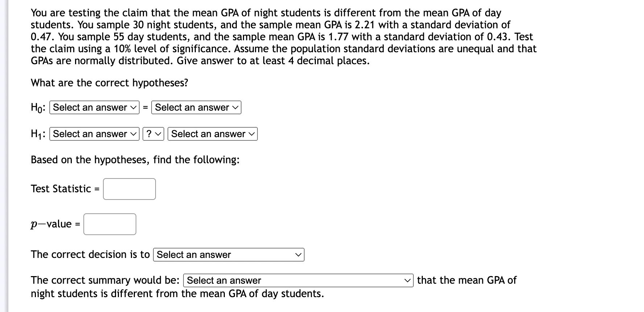644x312 pixels.
Task: Click the decision 'Select an answer' control
Action: click(228, 255)
